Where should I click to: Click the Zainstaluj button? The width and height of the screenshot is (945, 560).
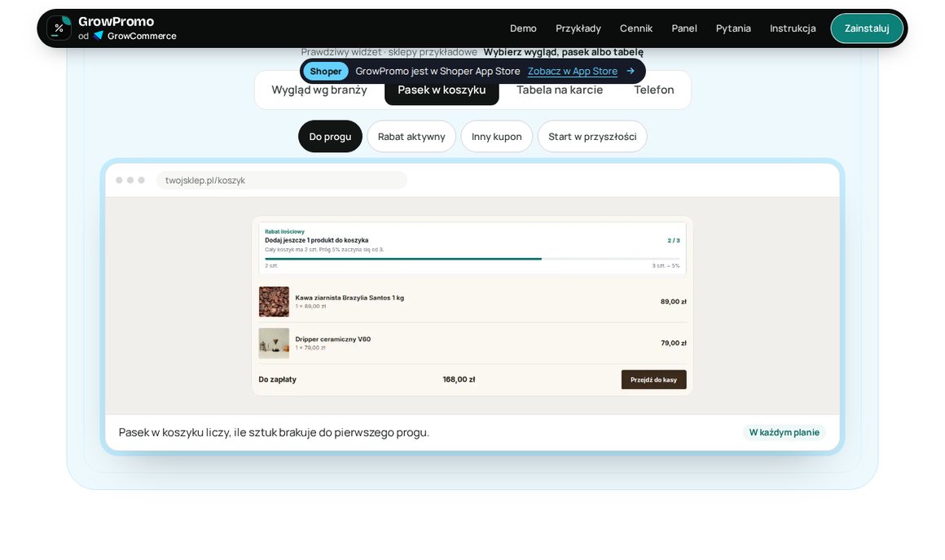click(x=867, y=28)
